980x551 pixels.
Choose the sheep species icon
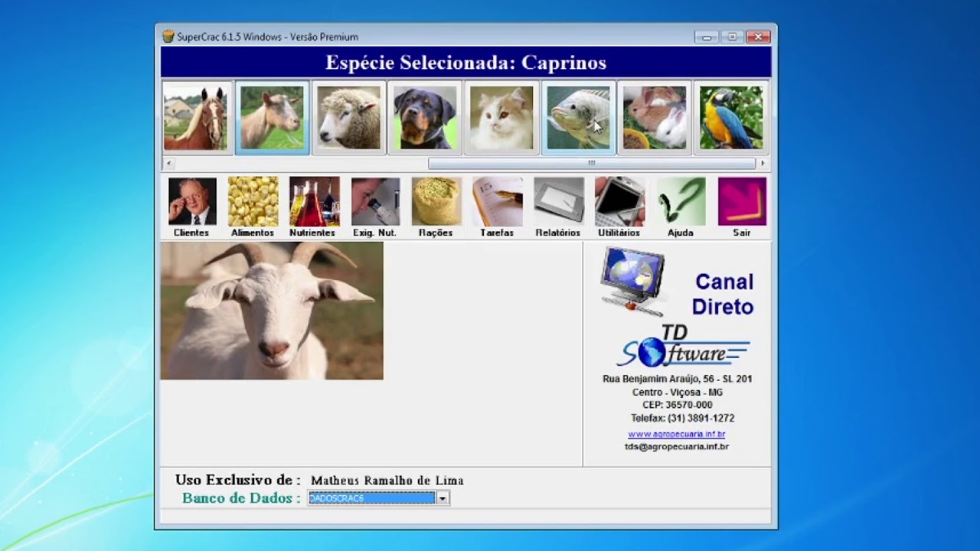pos(348,117)
